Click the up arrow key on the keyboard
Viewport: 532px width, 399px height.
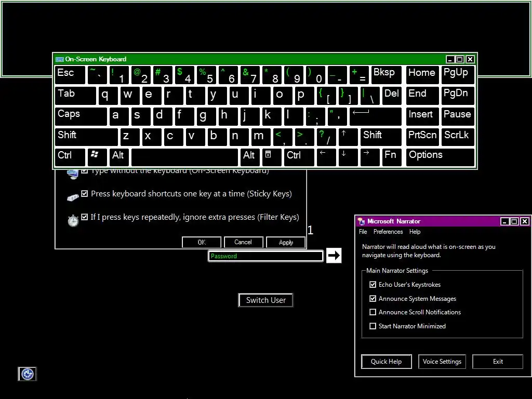(x=348, y=137)
